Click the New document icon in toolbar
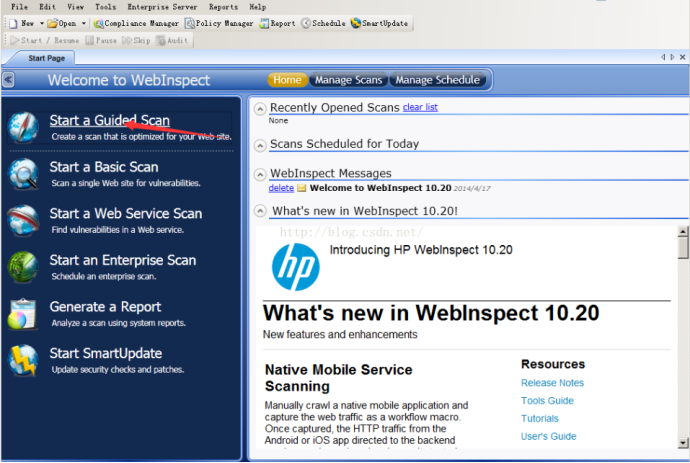Screen dimensions: 690x463 [13, 23]
